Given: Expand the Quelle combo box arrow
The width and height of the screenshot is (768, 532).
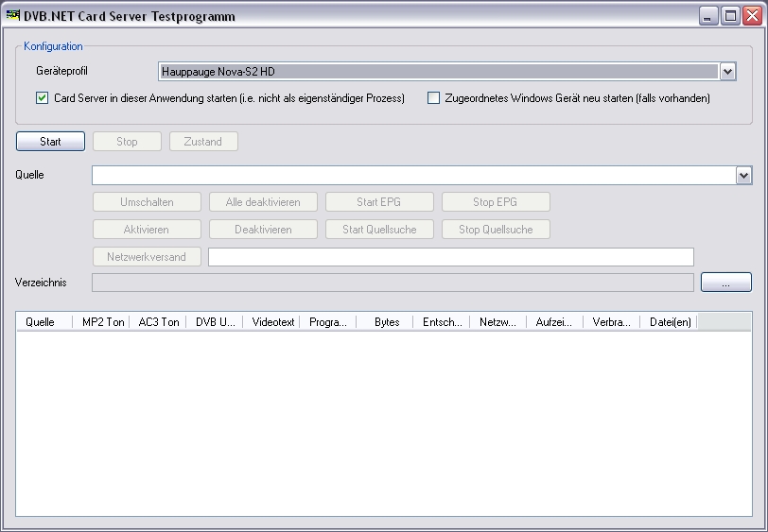Looking at the screenshot, I should coord(743,175).
